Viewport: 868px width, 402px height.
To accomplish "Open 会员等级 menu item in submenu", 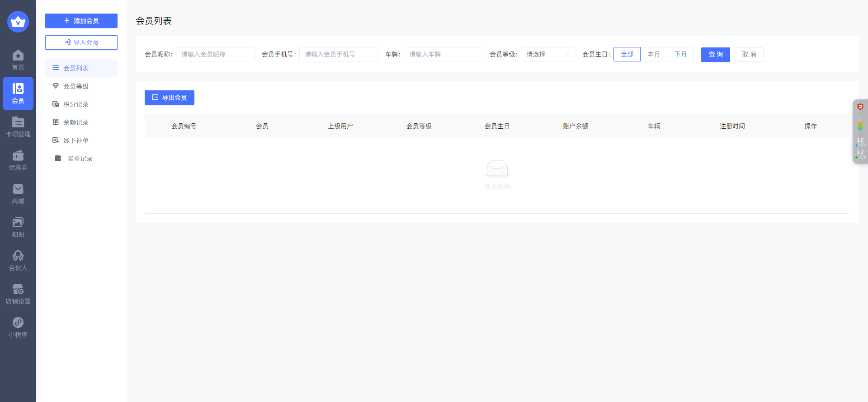I will [x=76, y=86].
